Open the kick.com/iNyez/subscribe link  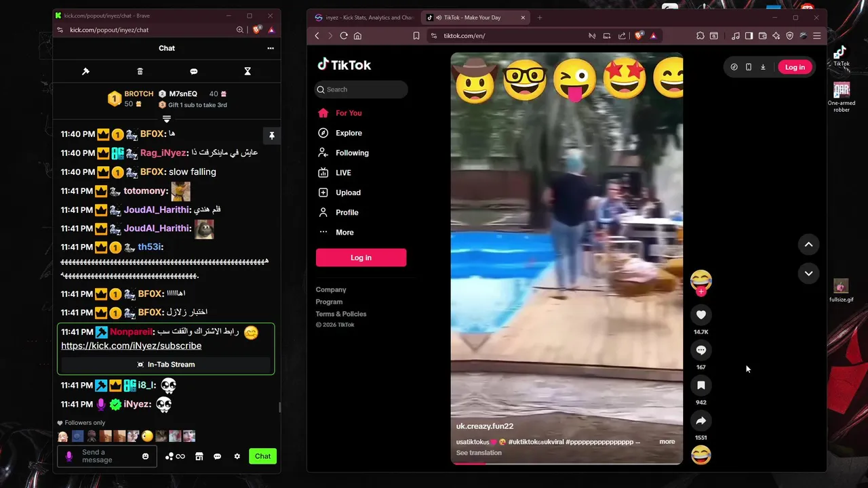132,346
